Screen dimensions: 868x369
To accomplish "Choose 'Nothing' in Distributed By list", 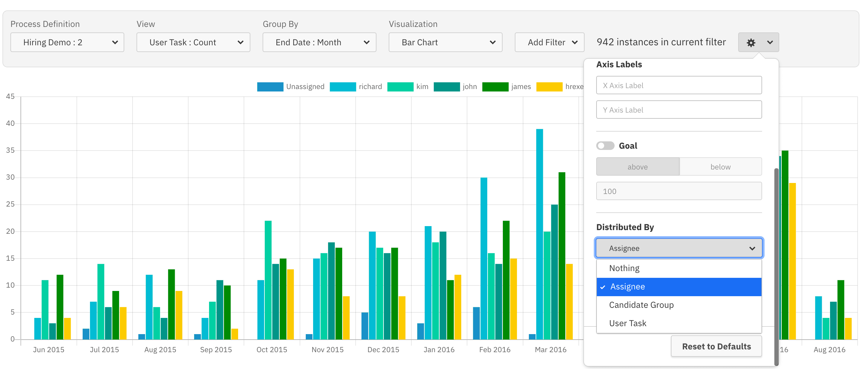I will [679, 268].
